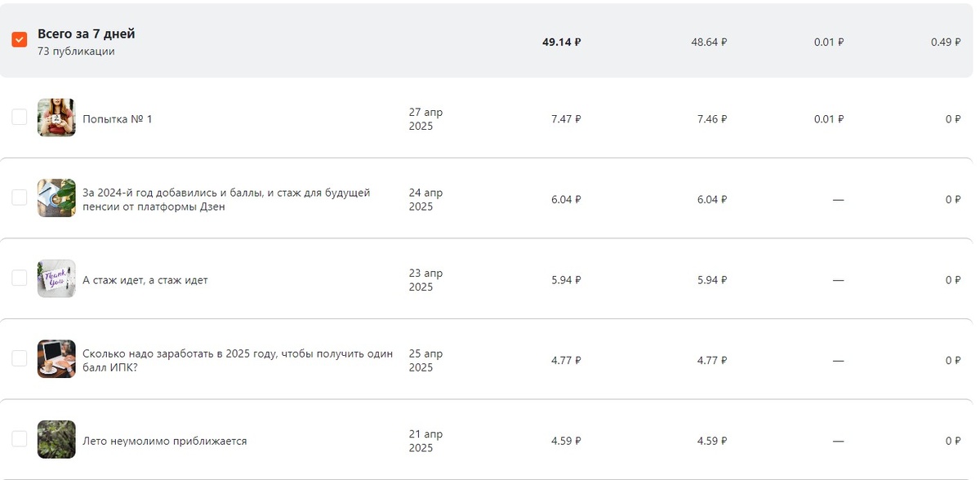
Task: Click the laptop thumbnail for the ИПК article
Action: point(56,358)
